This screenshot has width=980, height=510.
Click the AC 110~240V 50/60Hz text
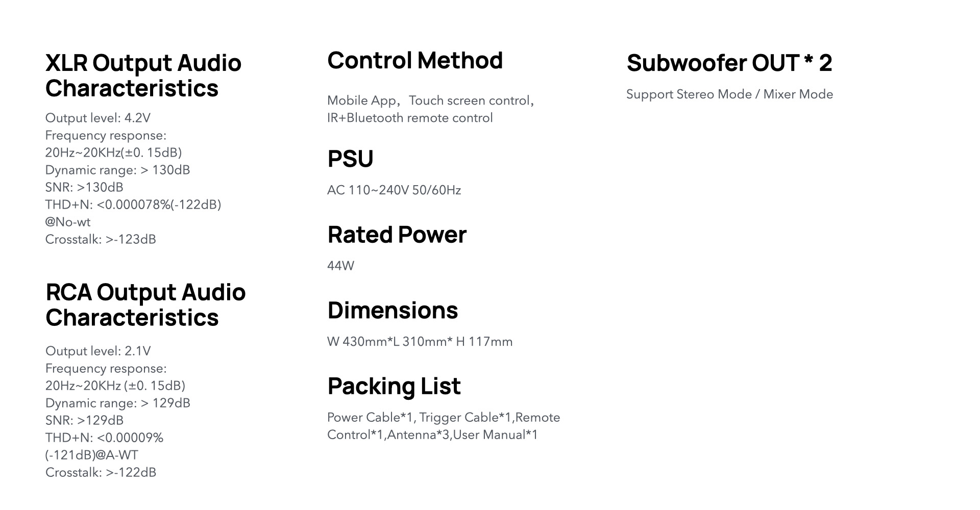pos(394,190)
